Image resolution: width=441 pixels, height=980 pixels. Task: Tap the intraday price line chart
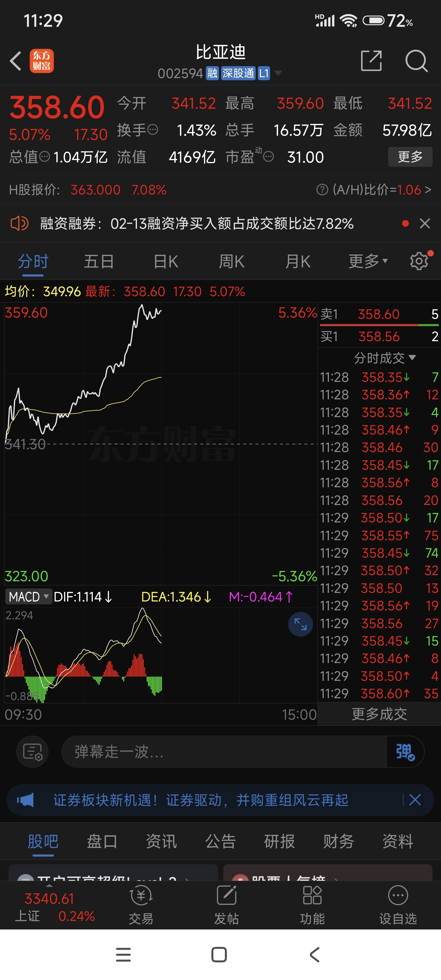pos(160,443)
